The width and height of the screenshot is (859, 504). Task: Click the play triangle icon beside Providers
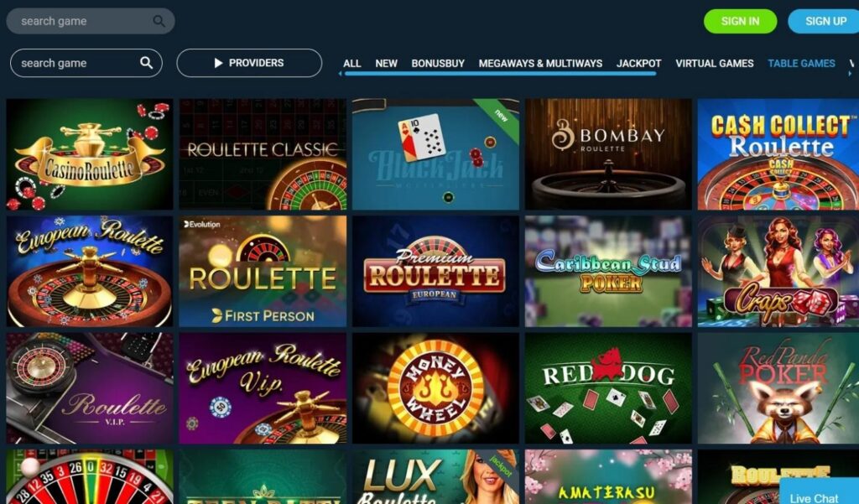[218, 63]
